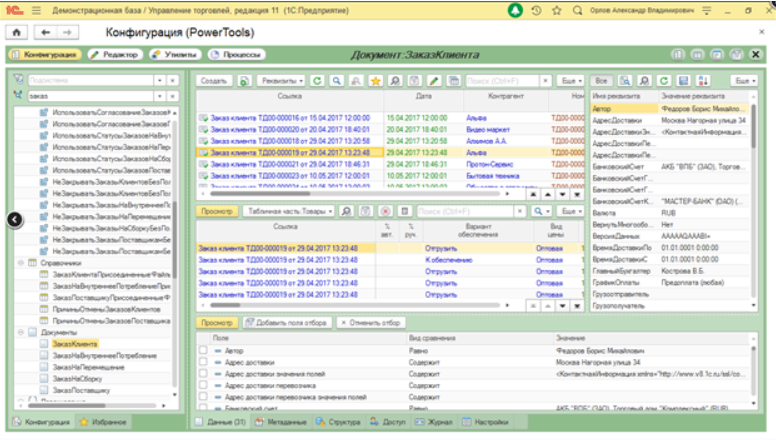
Task: Navigate forward with the right arrow
Action: click(x=67, y=32)
